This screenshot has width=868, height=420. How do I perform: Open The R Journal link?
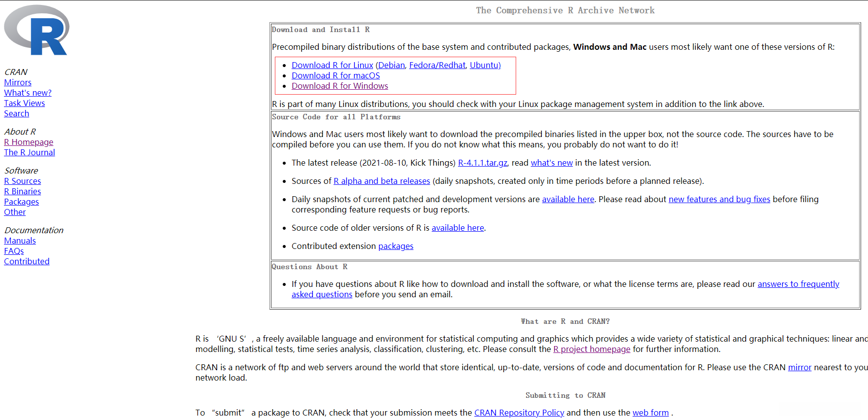click(x=30, y=152)
